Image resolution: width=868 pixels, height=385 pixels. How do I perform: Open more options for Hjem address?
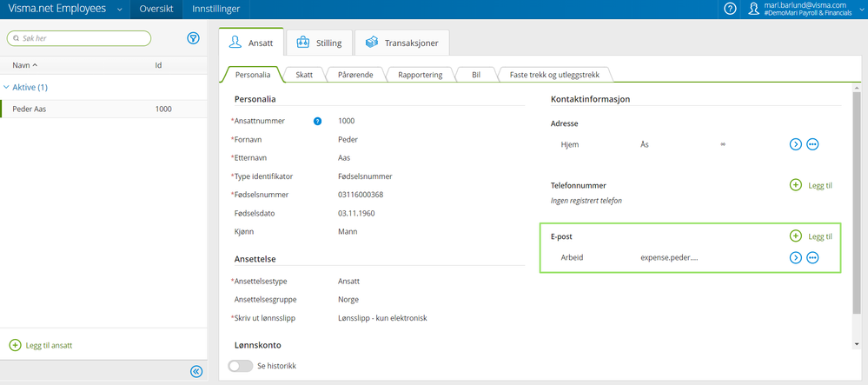tap(812, 144)
